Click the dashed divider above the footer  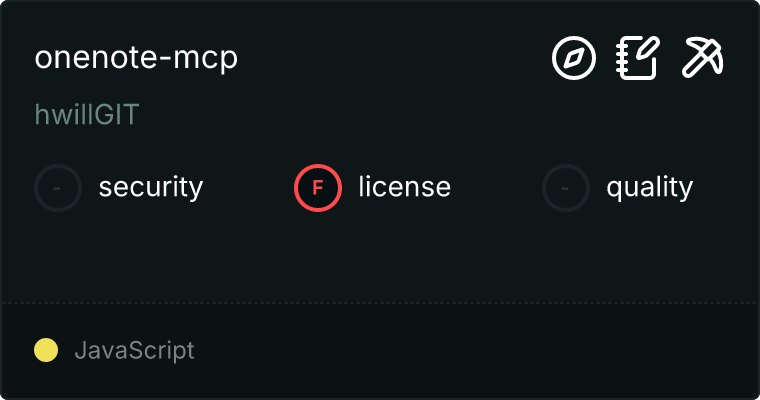click(x=380, y=303)
